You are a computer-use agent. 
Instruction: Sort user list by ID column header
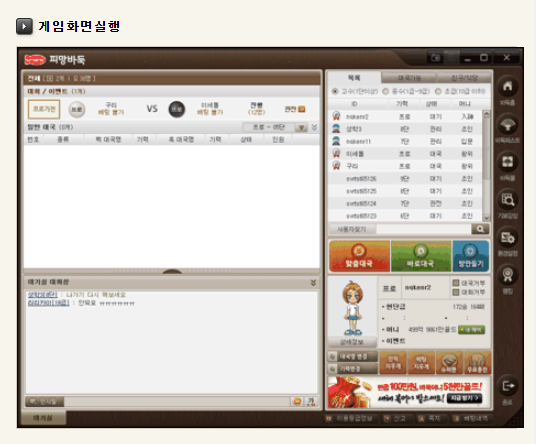[354, 104]
